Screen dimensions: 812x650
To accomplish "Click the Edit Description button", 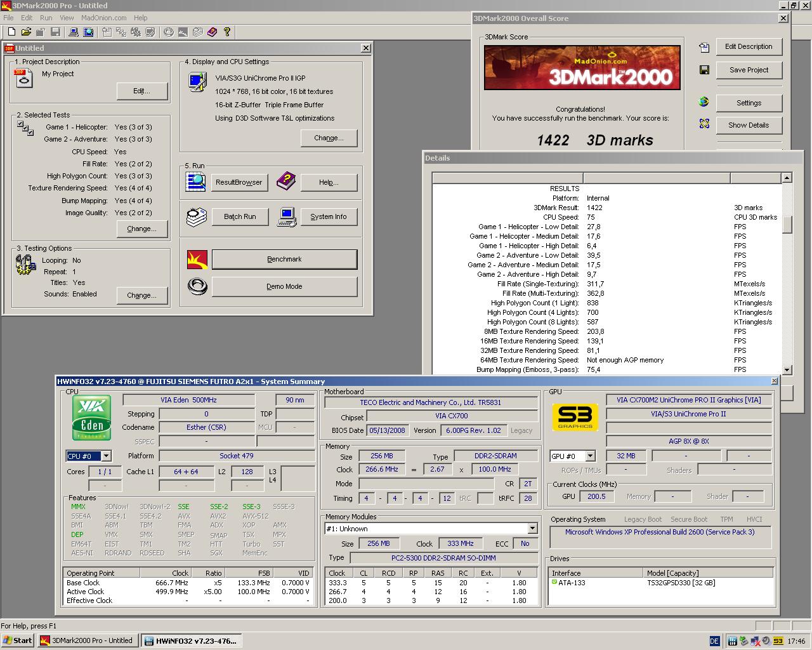I will (x=749, y=47).
